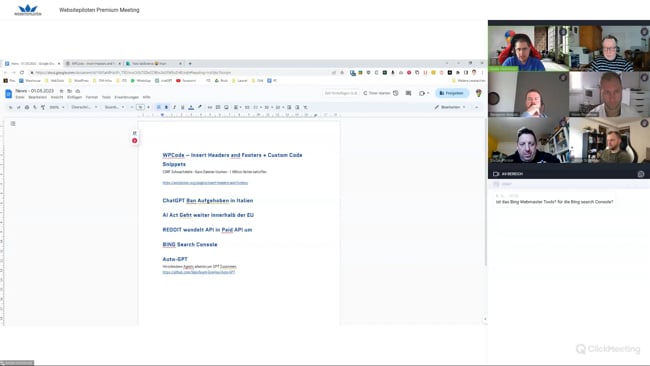Viewport: 650px width, 366px height.
Task: Open the version history clock icon
Action: (x=396, y=93)
